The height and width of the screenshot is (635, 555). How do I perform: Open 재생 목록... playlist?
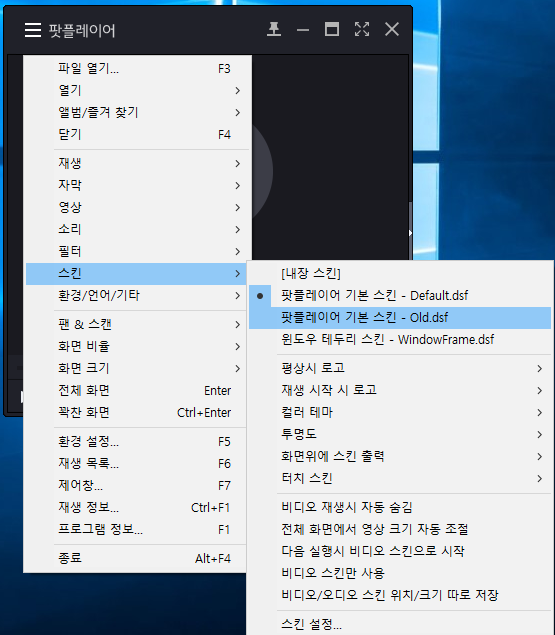pyautogui.click(x=138, y=463)
